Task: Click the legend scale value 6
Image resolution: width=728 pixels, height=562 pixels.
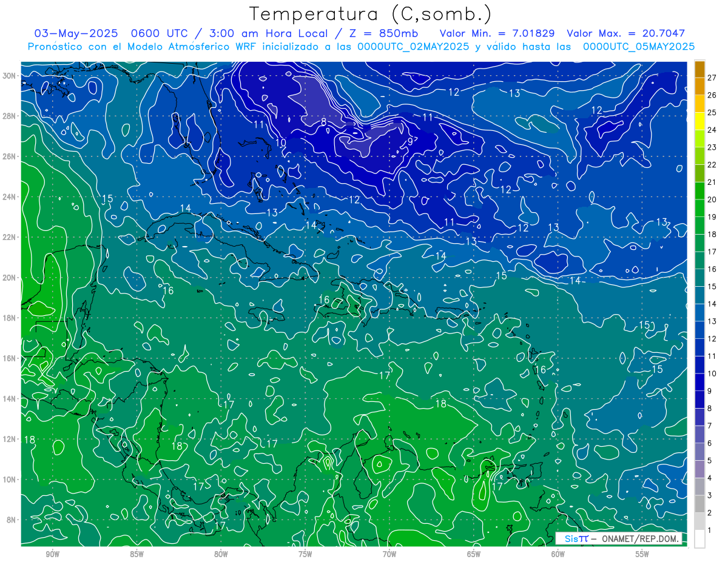Action: (710, 443)
